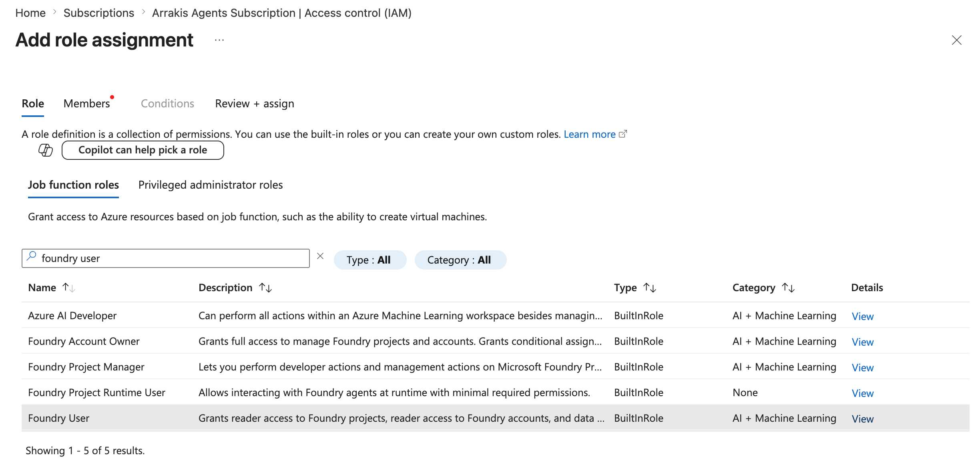
Task: Sort by Type column arrows
Action: (x=649, y=288)
